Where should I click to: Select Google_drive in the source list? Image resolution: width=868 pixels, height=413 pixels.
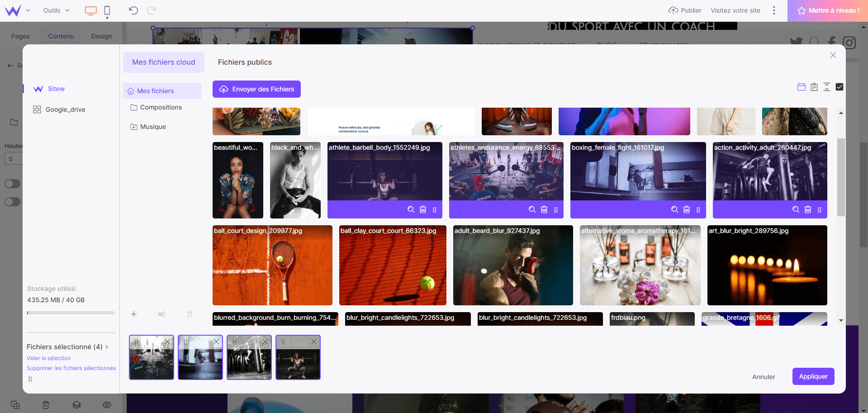pyautogui.click(x=65, y=109)
